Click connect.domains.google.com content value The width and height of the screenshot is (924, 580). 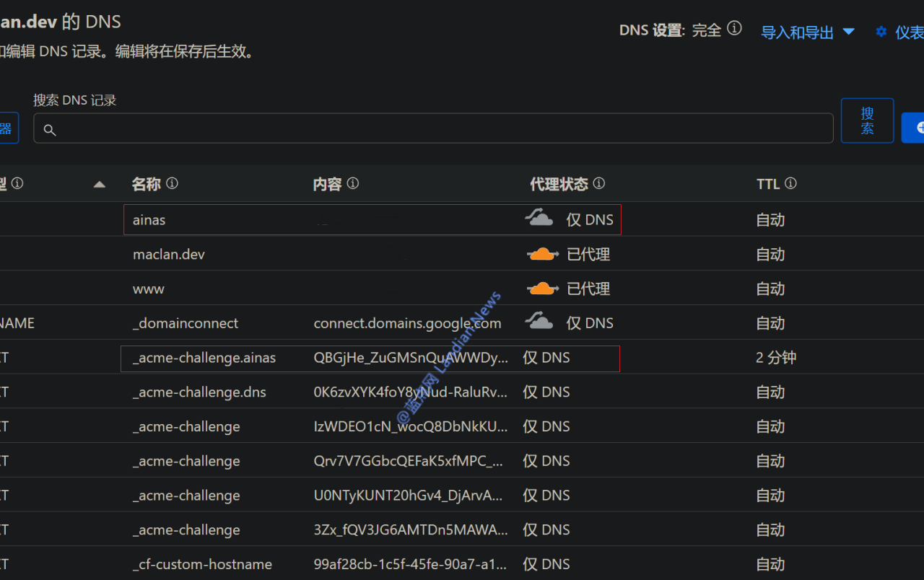pyautogui.click(x=407, y=323)
